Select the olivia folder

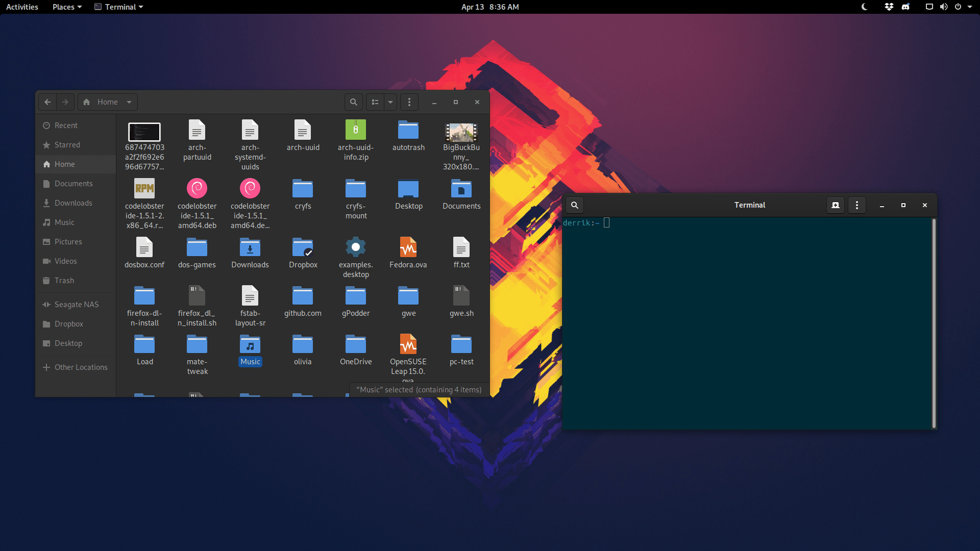pos(303,345)
